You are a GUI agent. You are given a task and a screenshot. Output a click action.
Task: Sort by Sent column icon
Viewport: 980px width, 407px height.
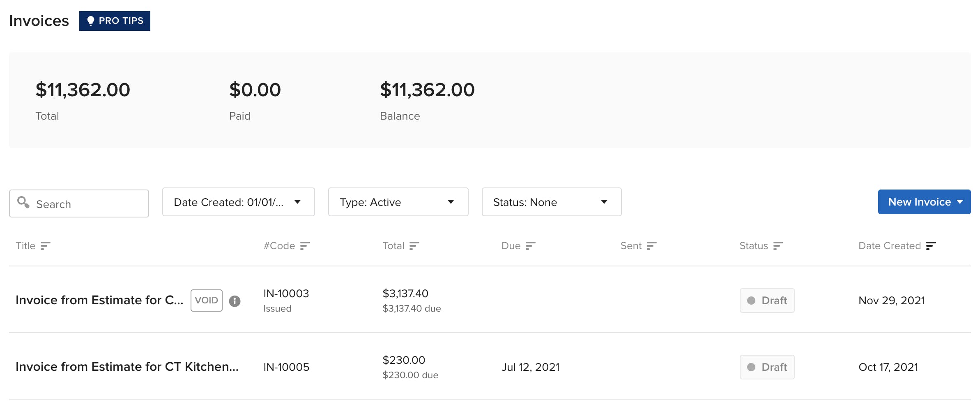(x=651, y=245)
